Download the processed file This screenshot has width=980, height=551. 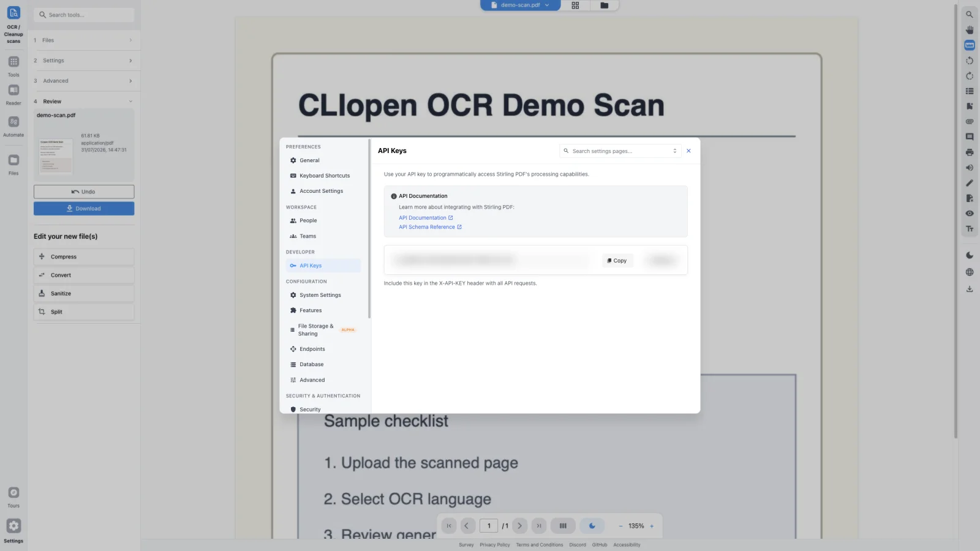84,209
